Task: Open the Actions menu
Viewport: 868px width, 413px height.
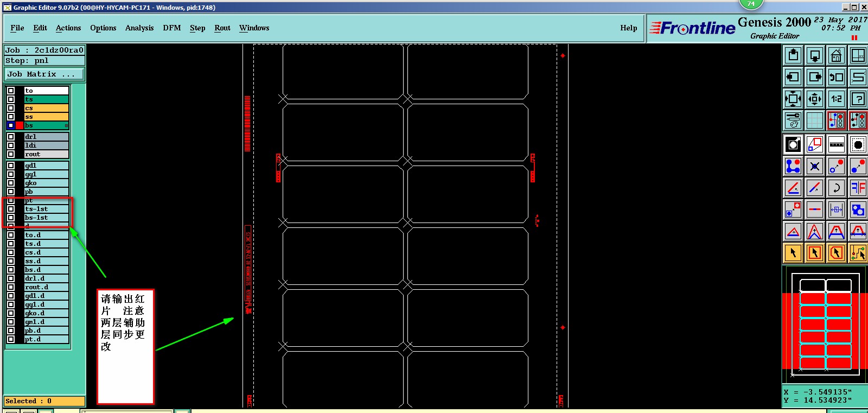Action: [68, 28]
